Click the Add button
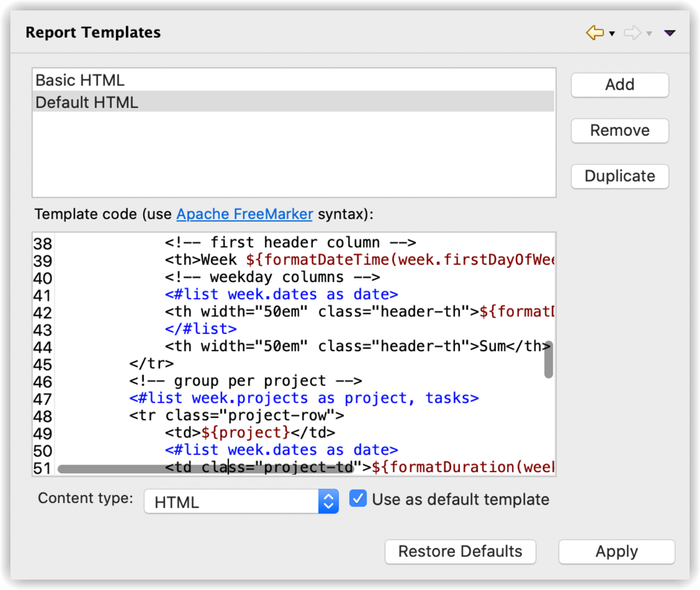700x590 pixels. pyautogui.click(x=619, y=85)
